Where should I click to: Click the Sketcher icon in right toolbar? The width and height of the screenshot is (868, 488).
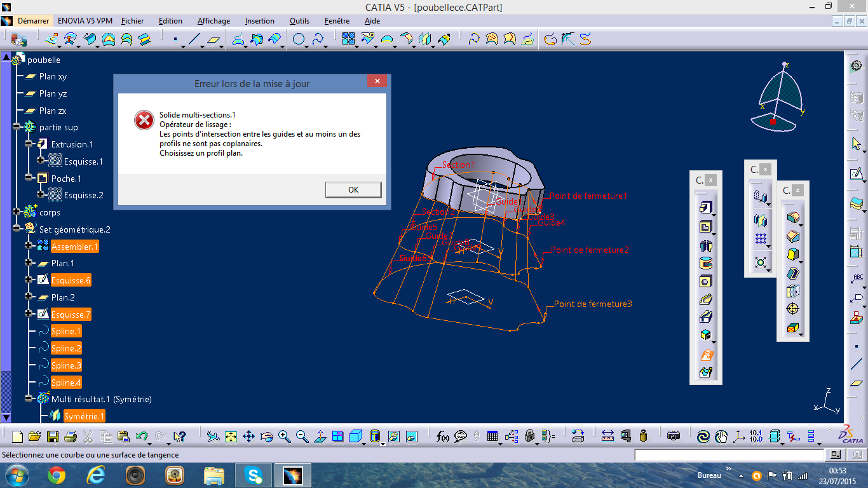point(857,173)
